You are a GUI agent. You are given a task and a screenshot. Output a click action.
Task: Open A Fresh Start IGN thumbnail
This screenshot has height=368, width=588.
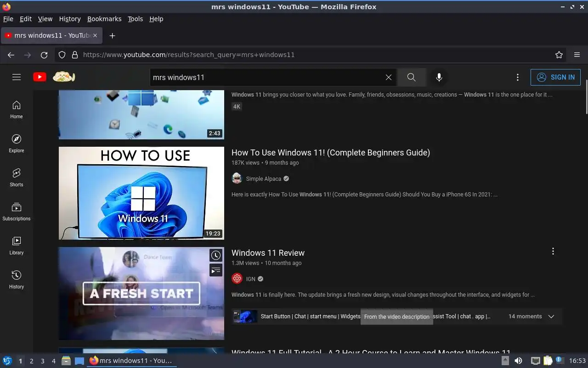pyautogui.click(x=141, y=293)
